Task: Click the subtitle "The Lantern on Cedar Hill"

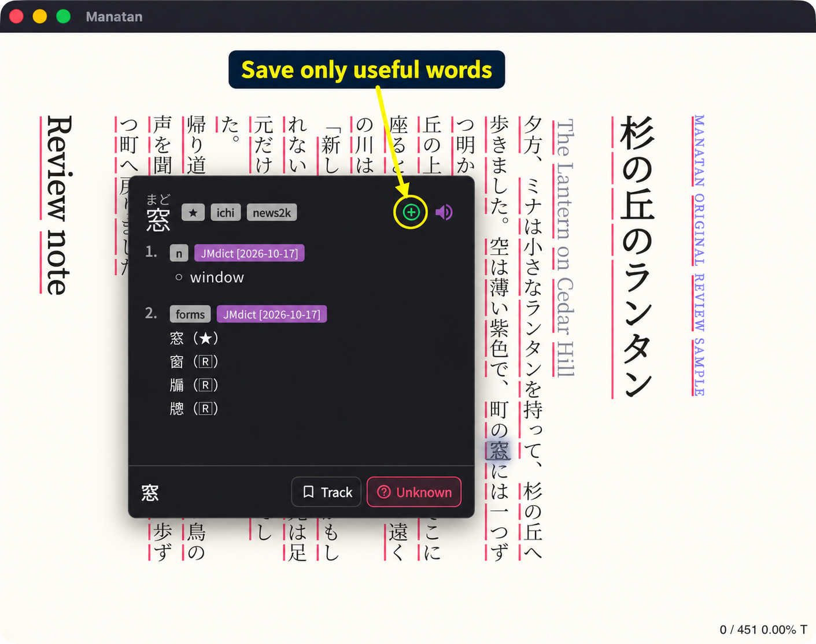Action: pos(564,248)
